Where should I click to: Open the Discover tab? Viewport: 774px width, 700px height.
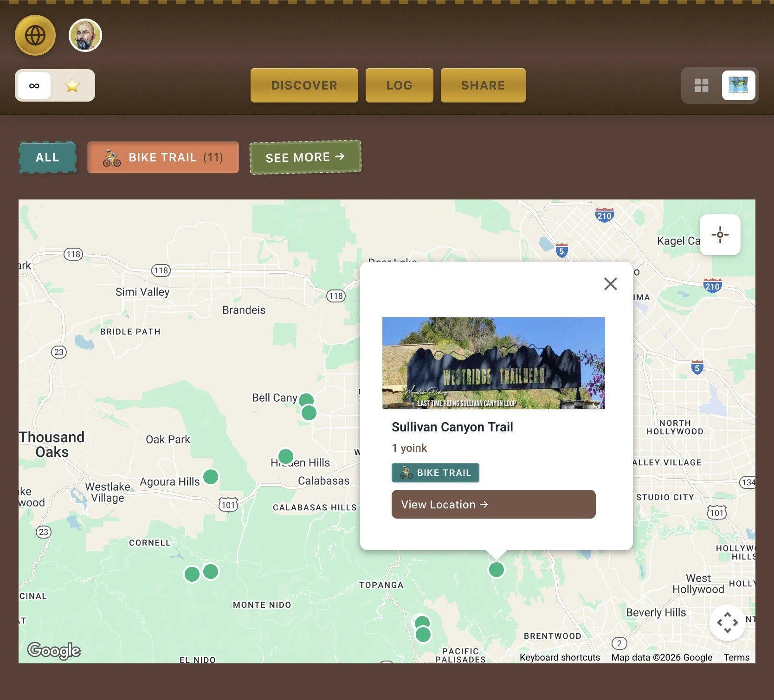coord(304,85)
